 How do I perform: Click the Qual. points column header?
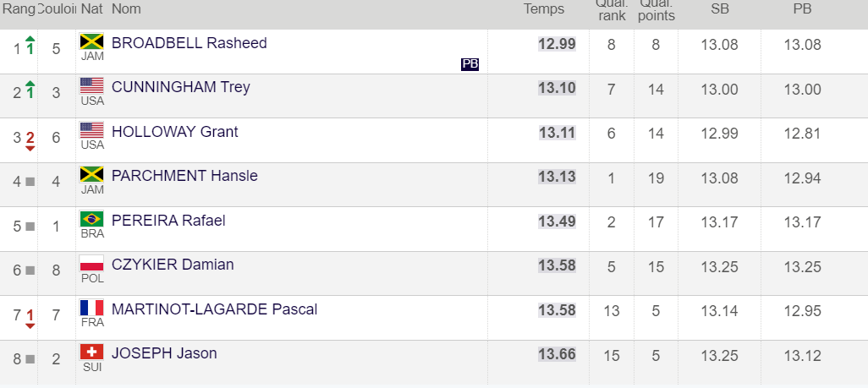click(656, 9)
